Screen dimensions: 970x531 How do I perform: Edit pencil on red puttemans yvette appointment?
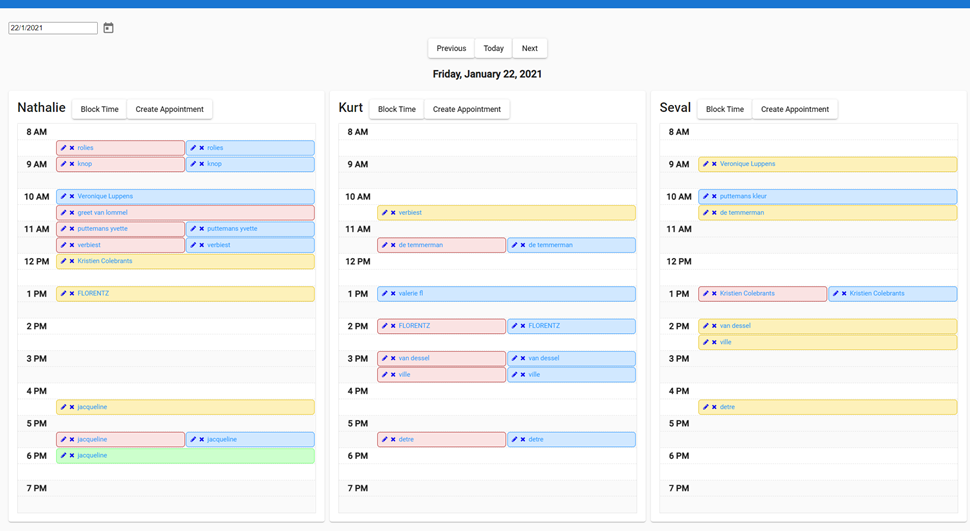click(x=63, y=229)
